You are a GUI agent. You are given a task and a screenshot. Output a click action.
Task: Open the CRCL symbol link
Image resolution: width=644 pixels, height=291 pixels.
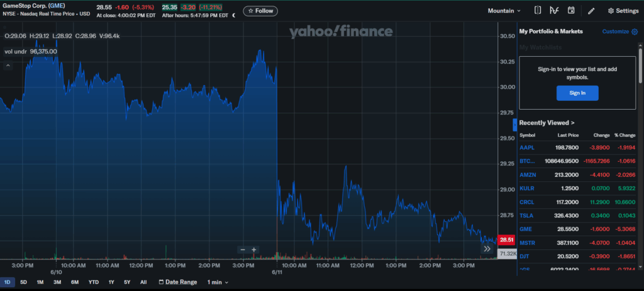click(527, 202)
